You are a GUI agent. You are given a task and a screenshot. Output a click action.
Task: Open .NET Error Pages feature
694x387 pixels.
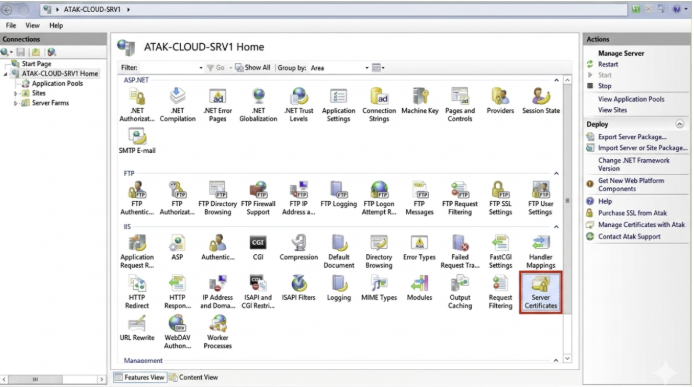pyautogui.click(x=218, y=105)
